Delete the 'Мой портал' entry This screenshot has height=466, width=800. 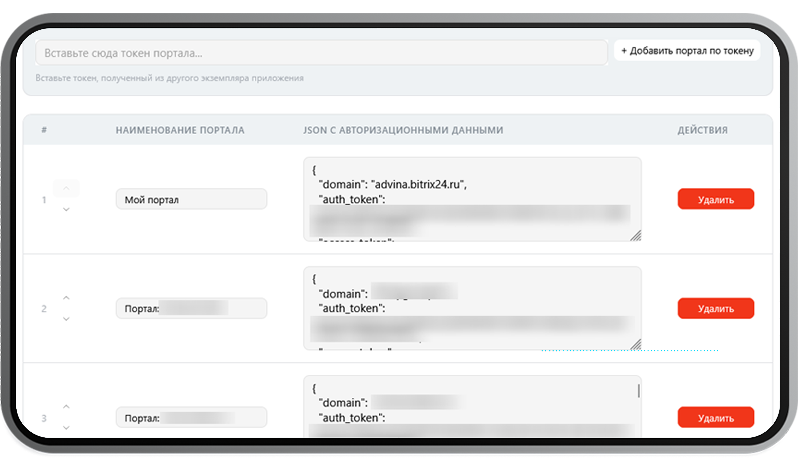pyautogui.click(x=715, y=199)
